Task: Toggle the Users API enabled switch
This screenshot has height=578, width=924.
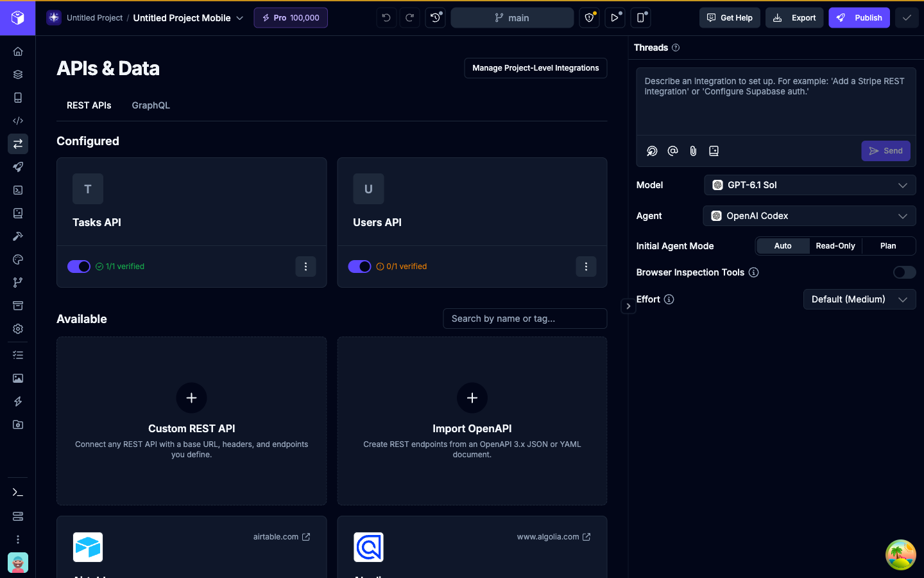Action: tap(359, 267)
